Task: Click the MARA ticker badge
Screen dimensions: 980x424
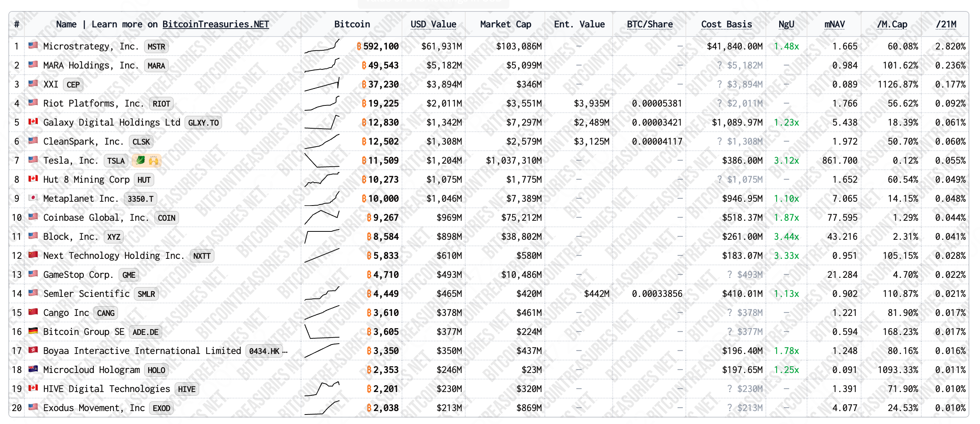Action: point(156,65)
